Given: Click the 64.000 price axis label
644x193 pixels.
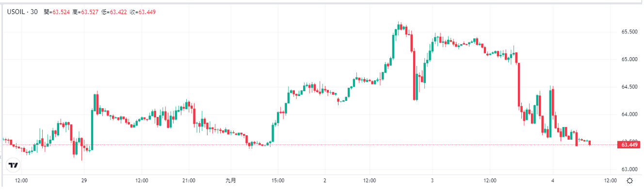Looking at the screenshot, I should 629,114.
